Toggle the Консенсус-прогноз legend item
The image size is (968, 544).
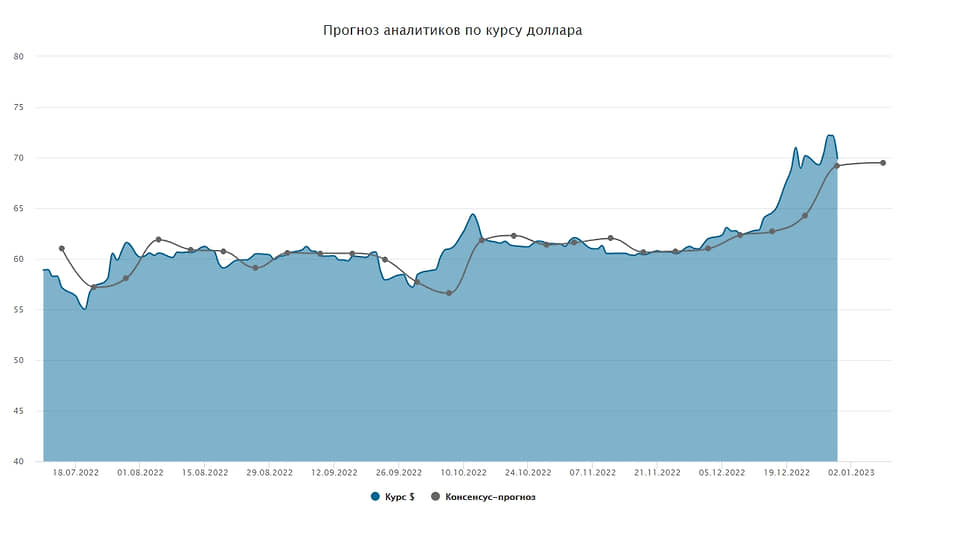483,497
